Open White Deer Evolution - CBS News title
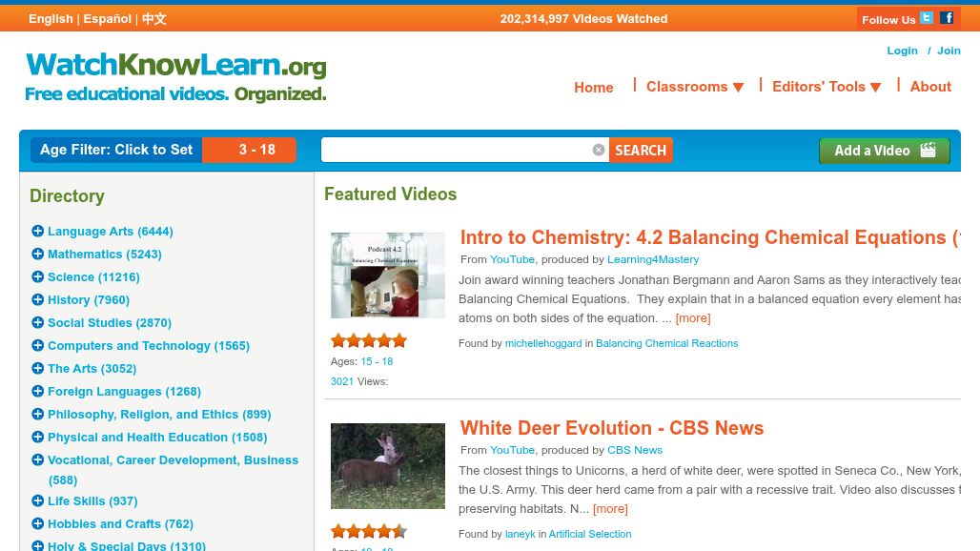Viewport: 980px width, 551px height. coord(612,428)
